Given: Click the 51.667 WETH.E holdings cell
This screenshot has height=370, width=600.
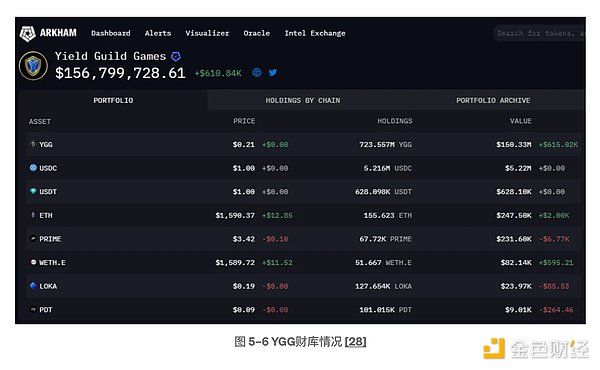Looking at the screenshot, I should tap(383, 262).
